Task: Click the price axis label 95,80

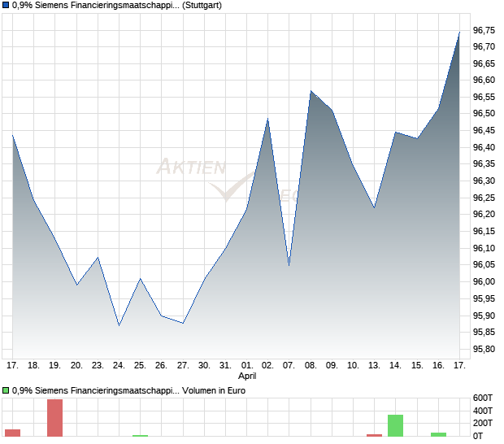Action: (x=484, y=349)
